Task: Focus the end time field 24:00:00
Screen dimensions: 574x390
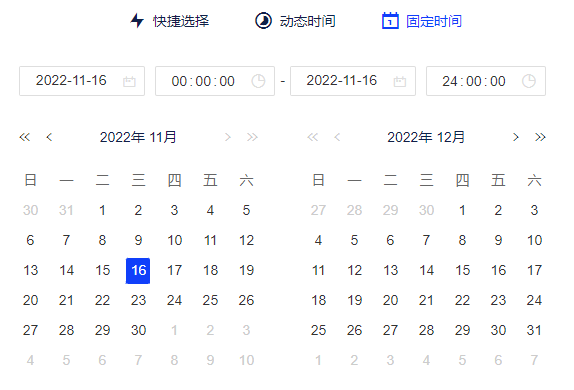Action: click(486, 81)
